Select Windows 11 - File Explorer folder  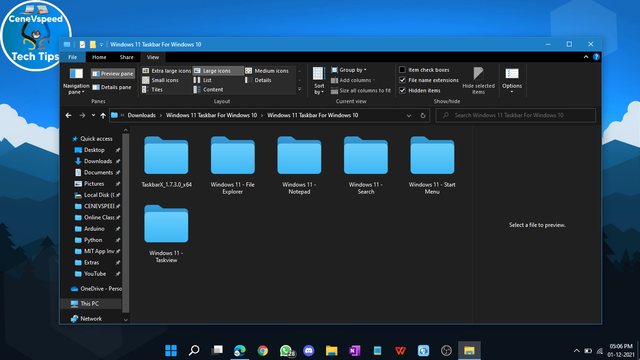coord(233,165)
